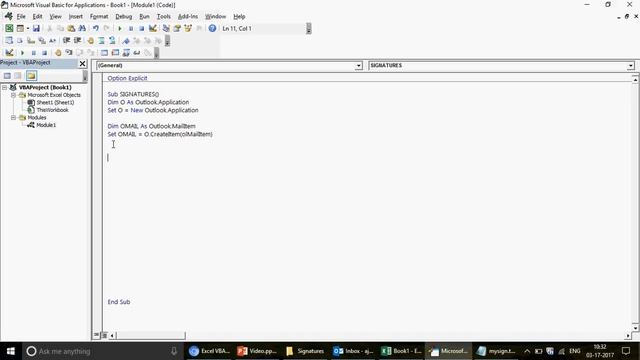Open the Add-Ins menu
640x360 pixels.
pyautogui.click(x=188, y=16)
